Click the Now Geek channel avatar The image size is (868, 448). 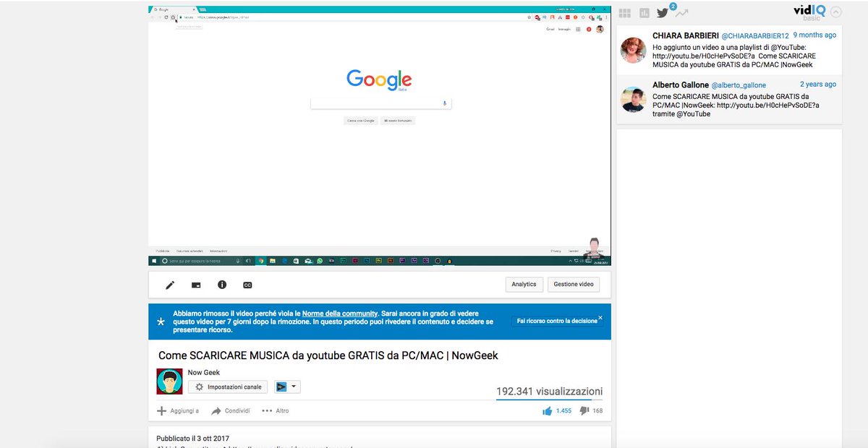(169, 381)
